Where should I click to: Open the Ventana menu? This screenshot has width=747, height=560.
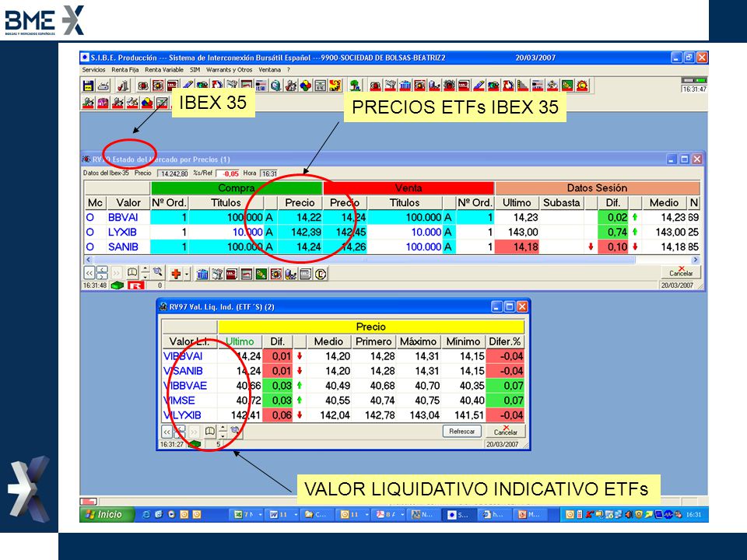click(x=270, y=70)
